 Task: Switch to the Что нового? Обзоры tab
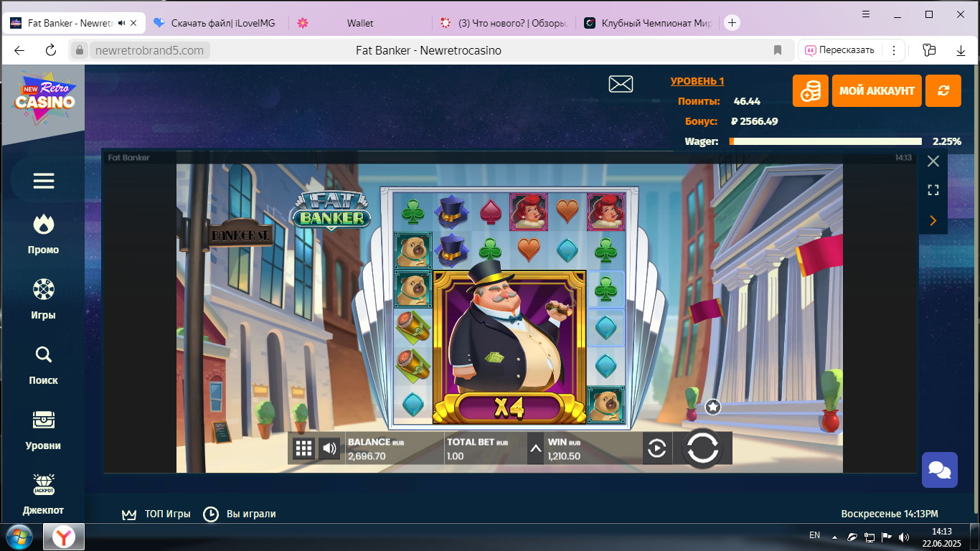click(x=505, y=23)
